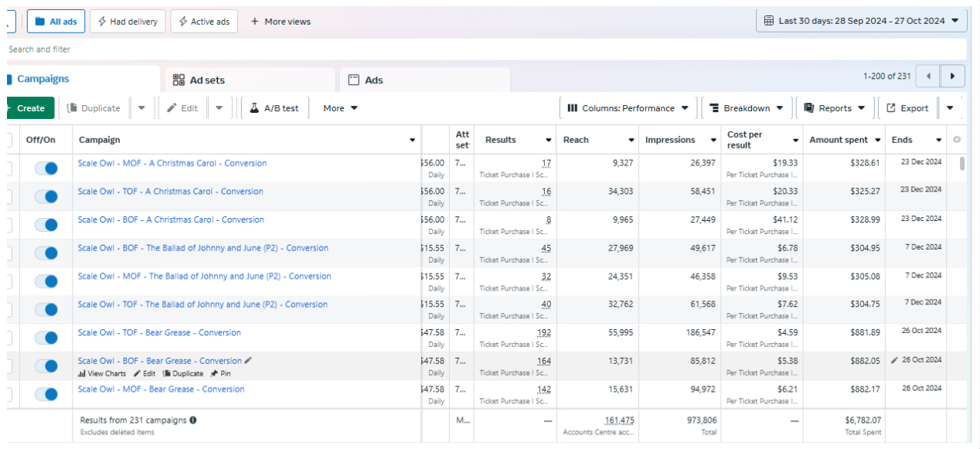The height and width of the screenshot is (449, 980).
Task: Open Scale Owl - MOF - A Christmas Carol campaign
Action: click(x=172, y=163)
